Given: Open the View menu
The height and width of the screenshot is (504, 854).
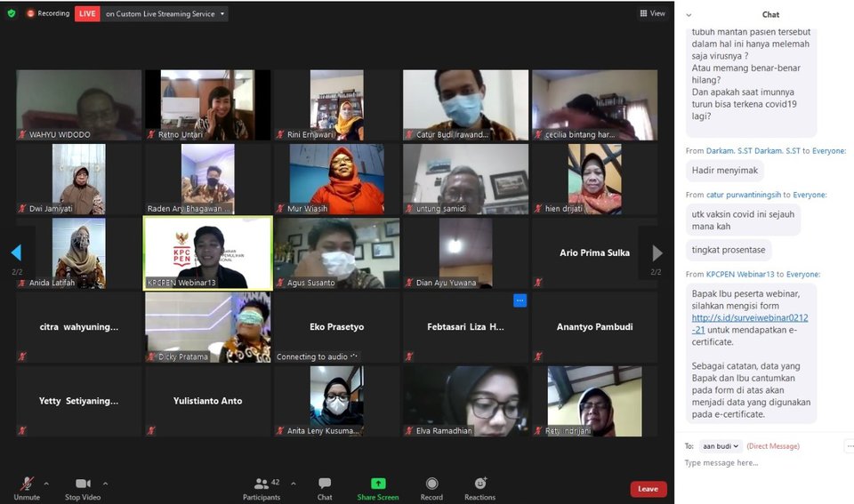Looking at the screenshot, I should point(652,13).
